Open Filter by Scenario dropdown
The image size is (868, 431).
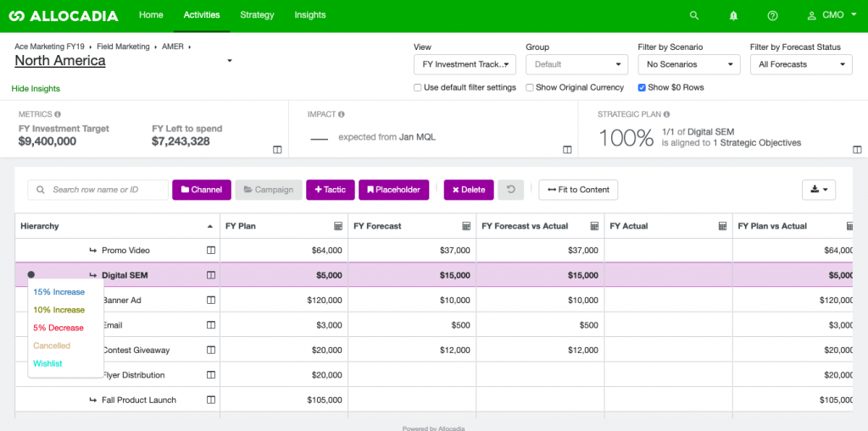tap(689, 64)
